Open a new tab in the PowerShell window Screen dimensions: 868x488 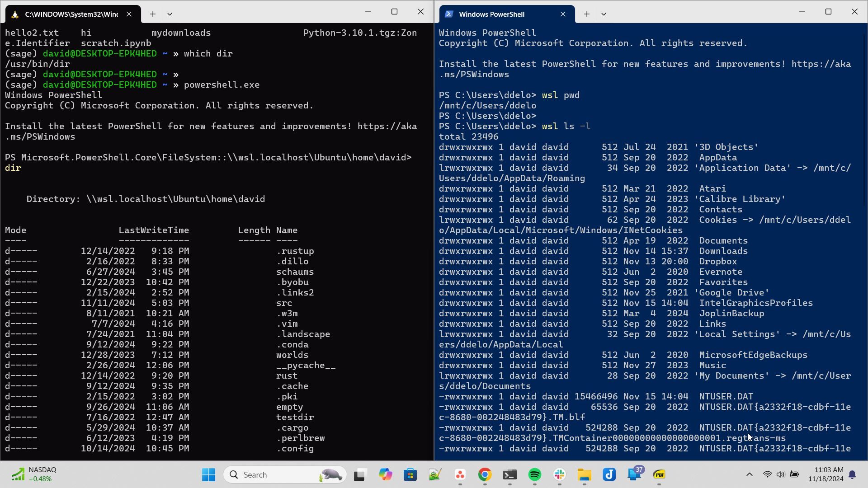point(586,14)
